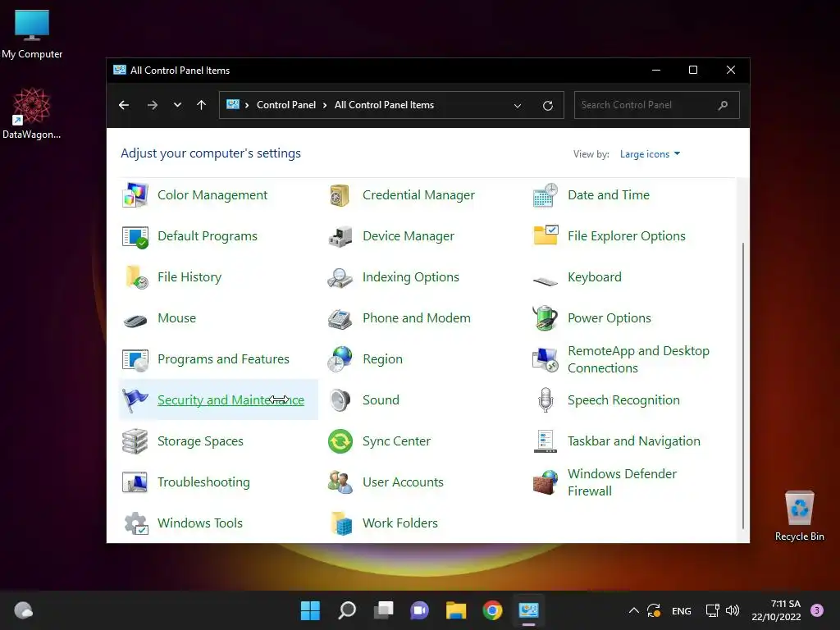840x630 pixels.
Task: Open the Power Options battery icon
Action: click(546, 317)
